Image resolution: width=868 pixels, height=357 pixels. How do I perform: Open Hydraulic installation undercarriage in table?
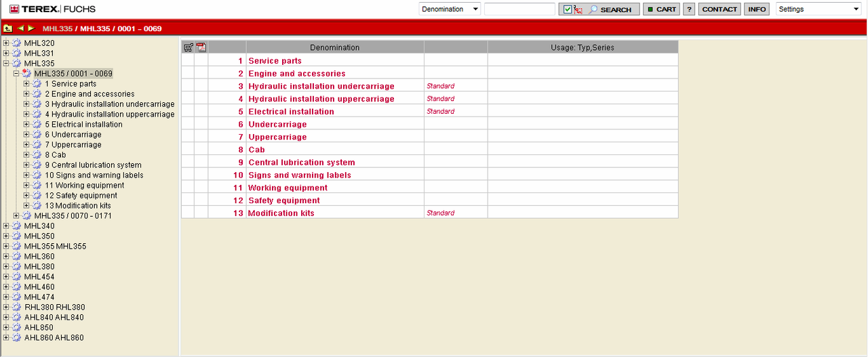[321, 86]
